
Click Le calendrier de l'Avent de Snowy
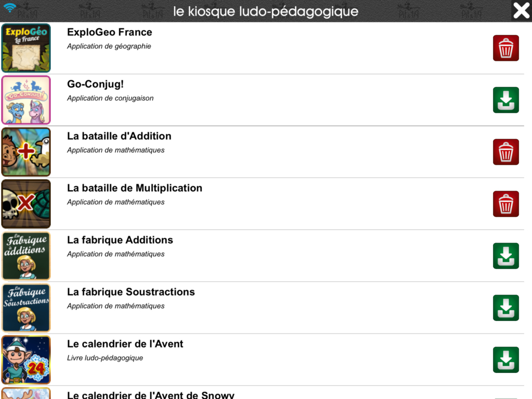151,395
